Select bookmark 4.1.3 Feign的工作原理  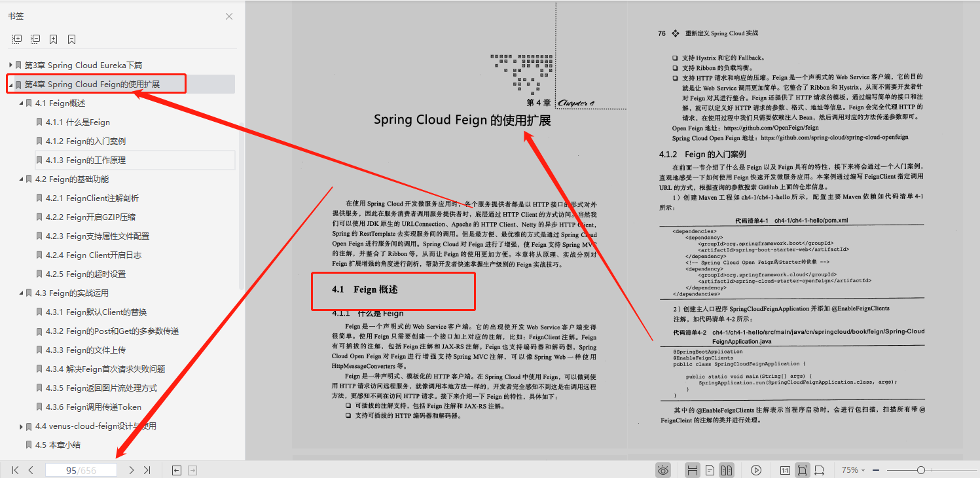click(x=93, y=160)
